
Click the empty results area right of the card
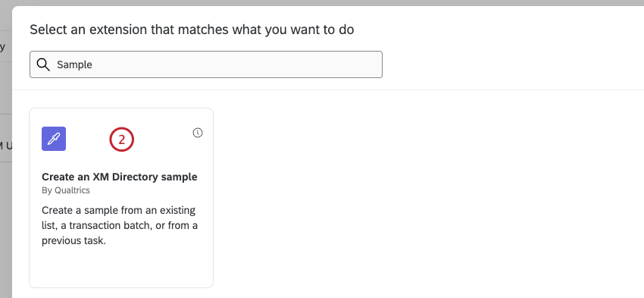pyautogui.click(x=427, y=197)
